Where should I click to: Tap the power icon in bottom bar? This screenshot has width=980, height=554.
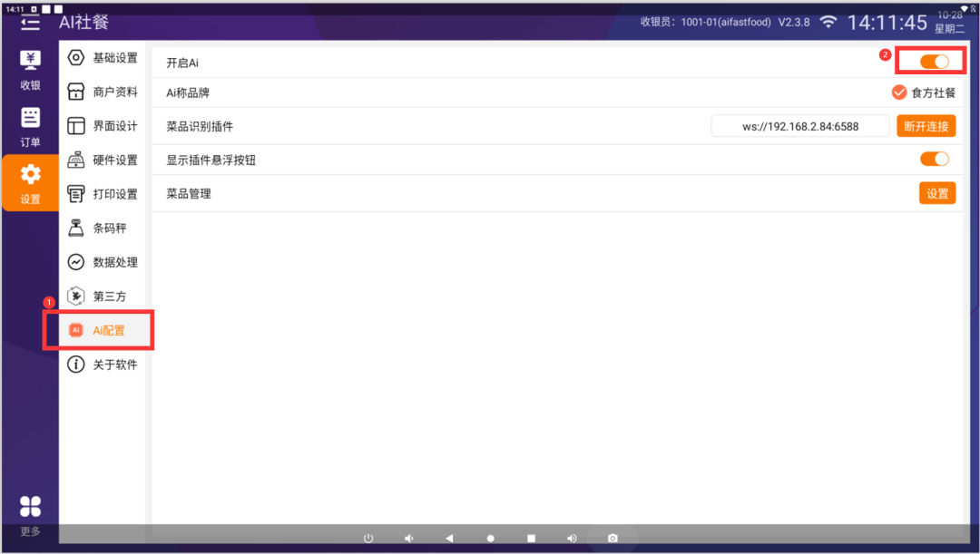click(368, 538)
